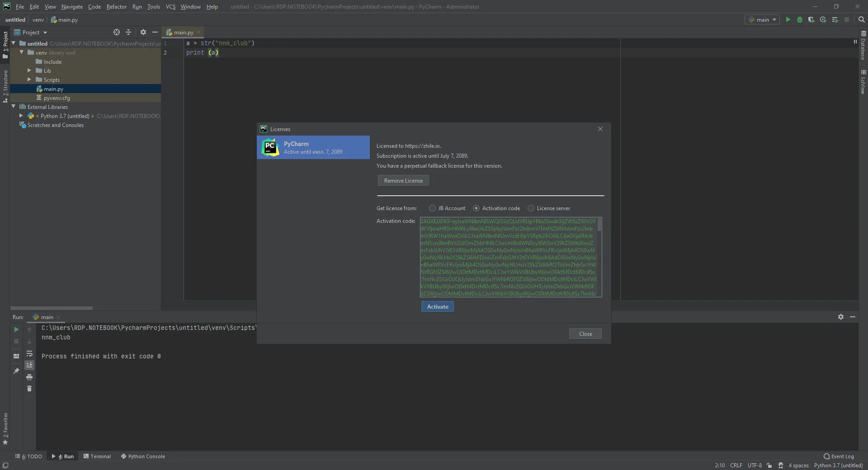The image size is (868, 470).
Task: Click tool window toggle in status bar corner
Action: (5, 465)
